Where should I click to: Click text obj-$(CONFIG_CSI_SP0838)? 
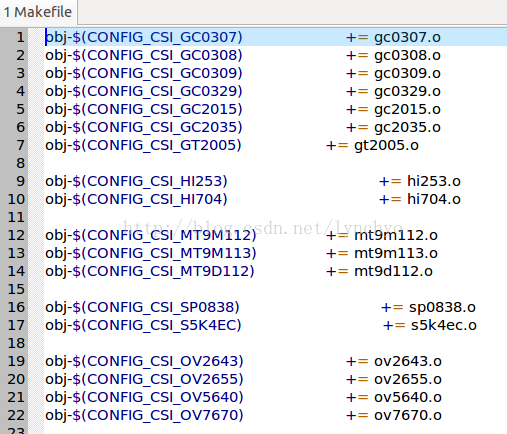[x=142, y=307]
